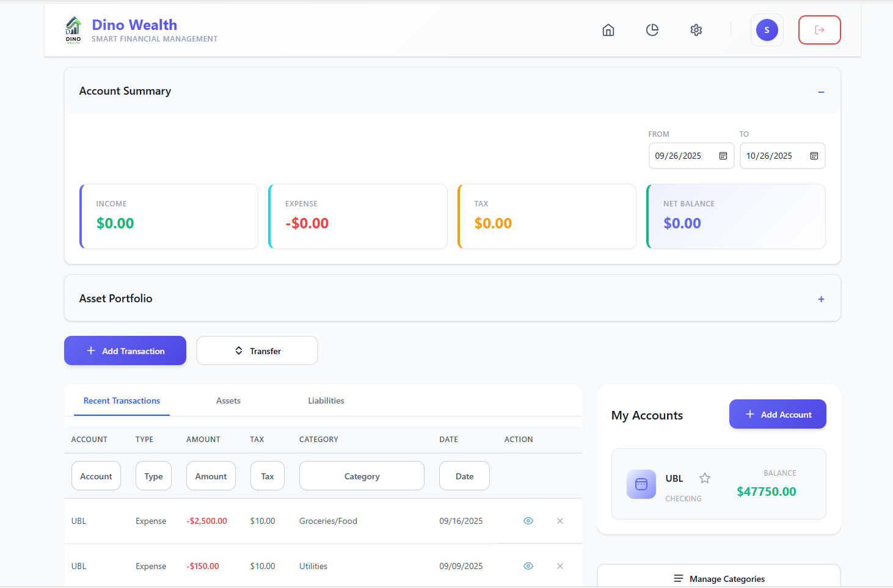The width and height of the screenshot is (893, 588).
Task: Click the Add Account button
Action: click(778, 414)
